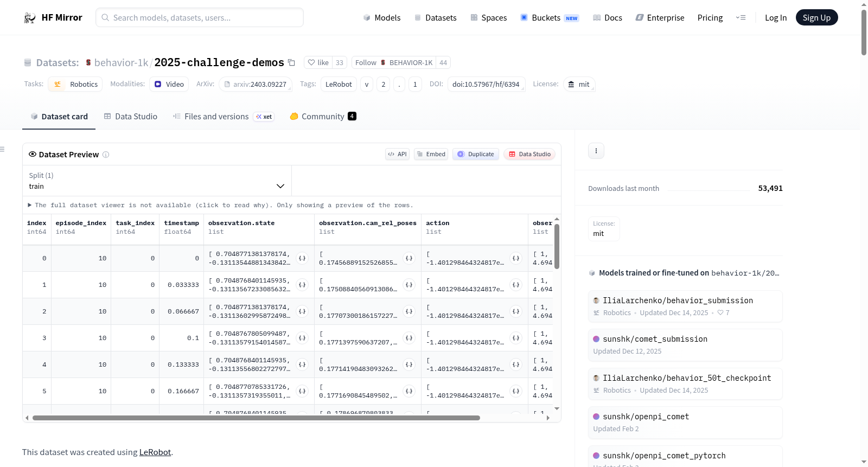Expand observation.cam_rel_poses JSON in row 4
Viewport: 868px width, 467px height.
(x=410, y=364)
